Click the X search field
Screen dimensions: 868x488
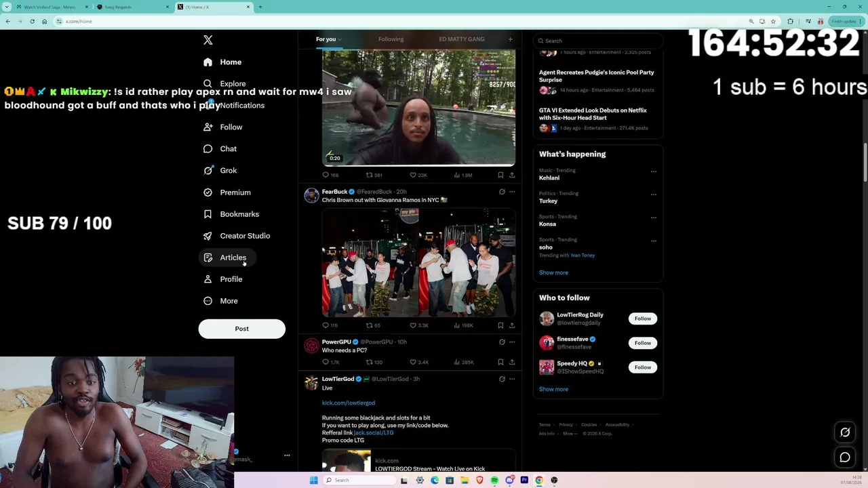pos(597,41)
